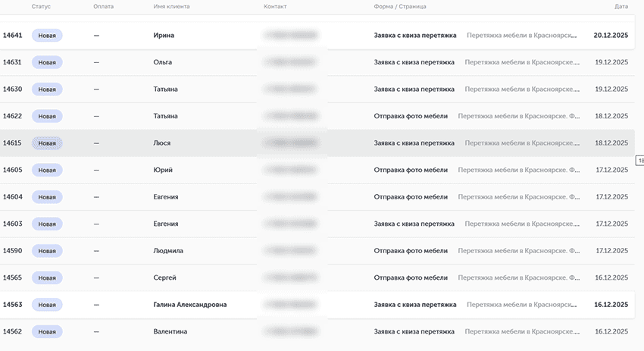
Task: Click the date 20.12.2025 in Ирина's row
Action: (x=611, y=35)
